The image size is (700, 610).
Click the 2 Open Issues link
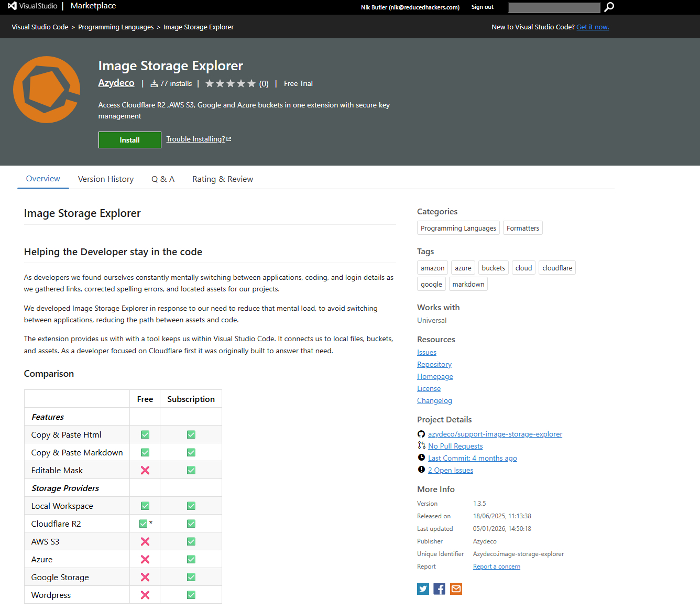450,470
